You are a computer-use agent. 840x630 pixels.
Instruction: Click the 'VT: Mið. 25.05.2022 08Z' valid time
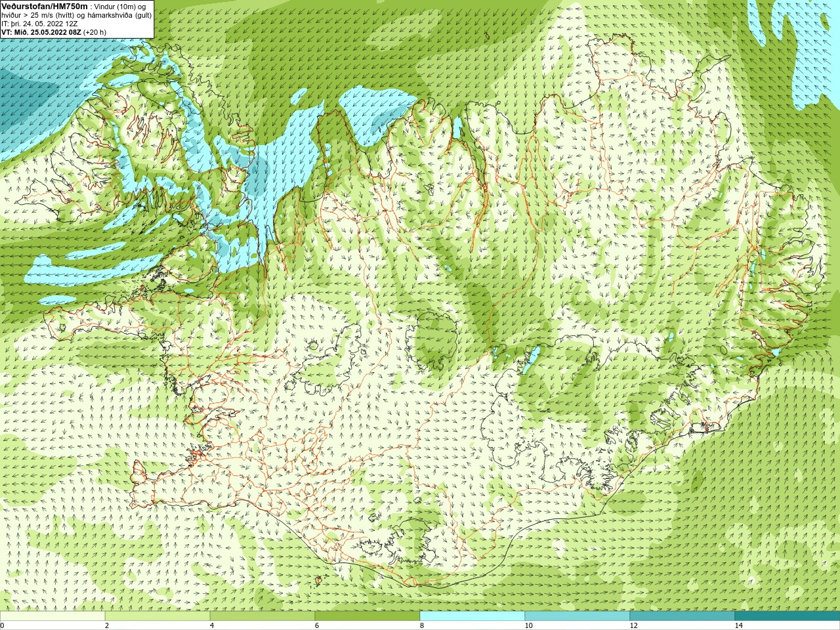pos(41,32)
